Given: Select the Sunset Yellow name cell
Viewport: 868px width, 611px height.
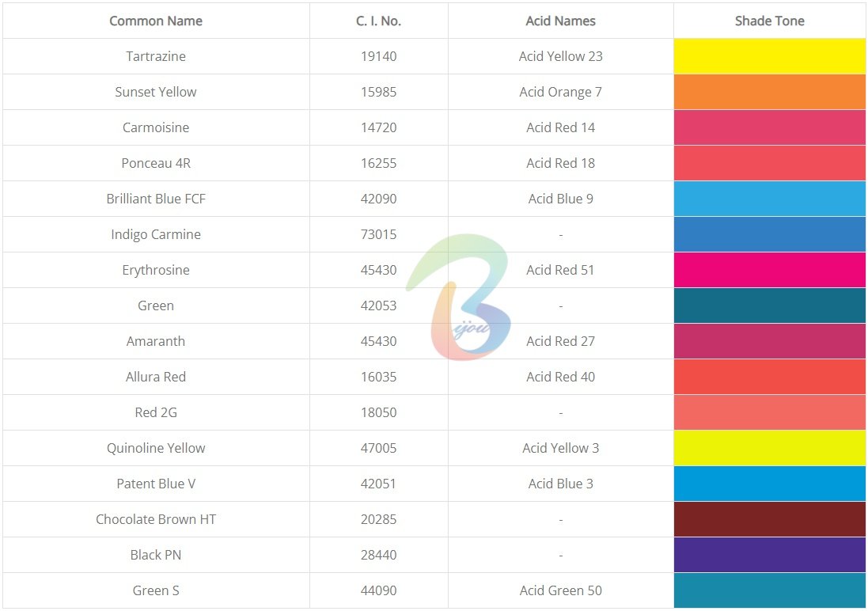Looking at the screenshot, I should (x=156, y=92).
